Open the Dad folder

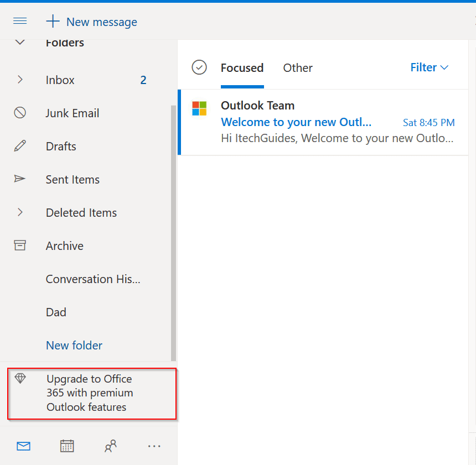(56, 312)
